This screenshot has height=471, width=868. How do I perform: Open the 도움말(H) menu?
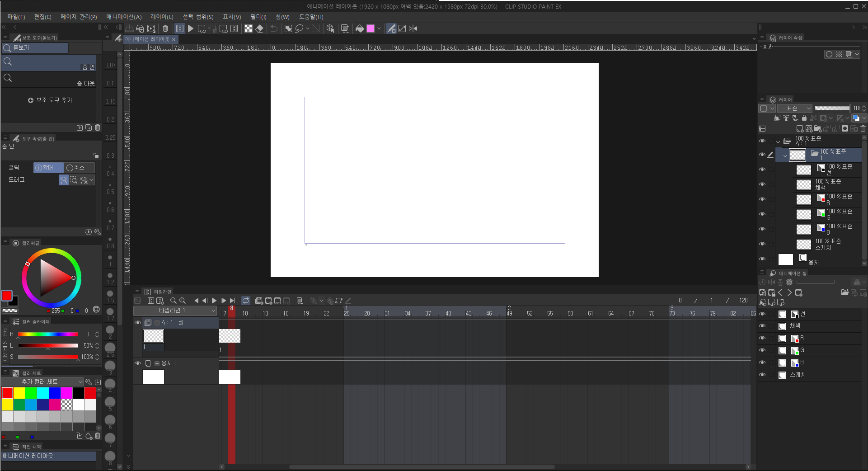point(311,17)
